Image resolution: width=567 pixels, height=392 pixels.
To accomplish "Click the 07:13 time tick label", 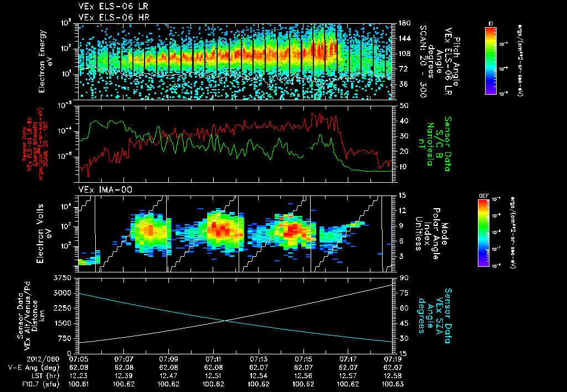I will tap(258, 359).
